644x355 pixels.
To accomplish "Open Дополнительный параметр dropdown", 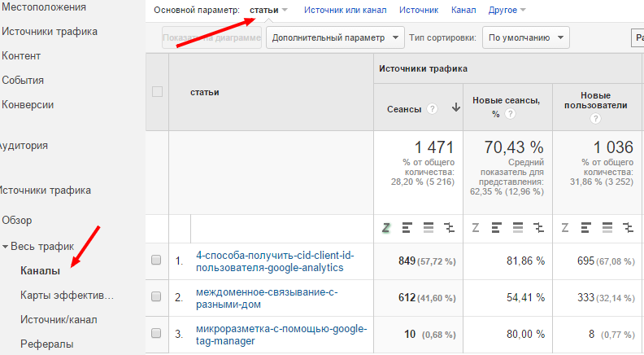I will pyautogui.click(x=337, y=37).
